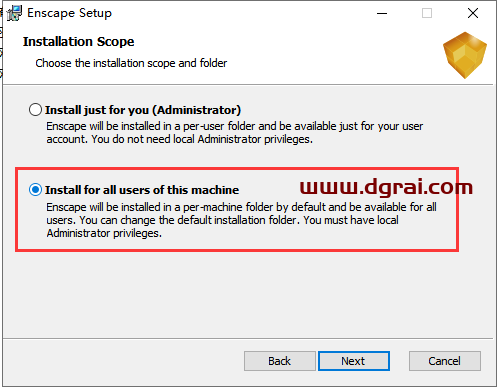Click the per-machine folder description text
Screen dimensions: 499x389
tap(241, 220)
